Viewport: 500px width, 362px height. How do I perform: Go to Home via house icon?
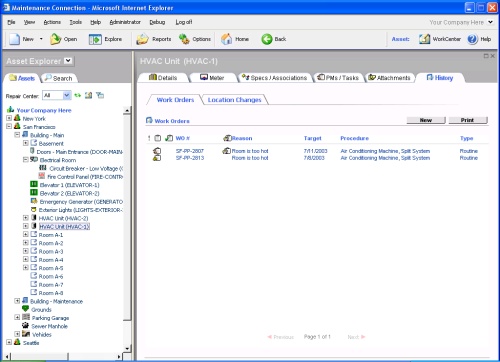tap(226, 39)
